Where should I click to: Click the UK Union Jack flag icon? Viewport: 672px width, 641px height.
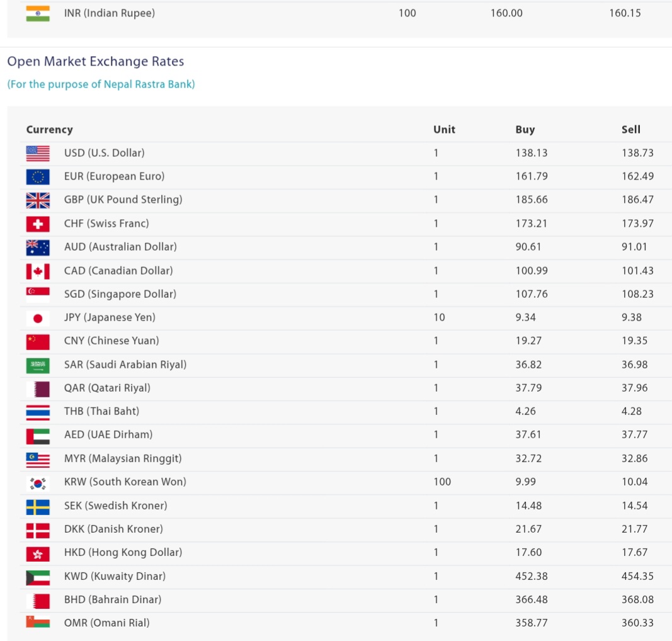(38, 200)
